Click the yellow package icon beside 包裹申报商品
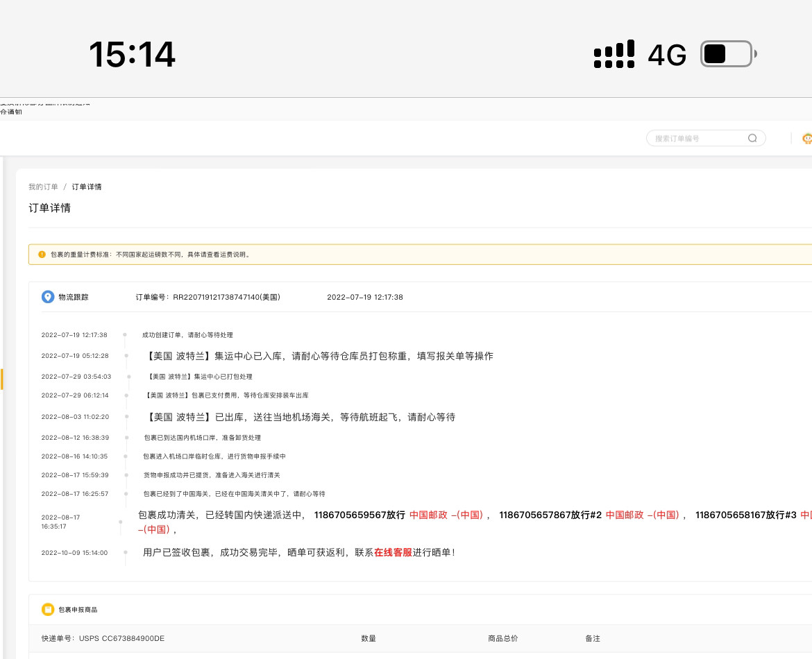Screen dimensions: 812x659 (48, 609)
